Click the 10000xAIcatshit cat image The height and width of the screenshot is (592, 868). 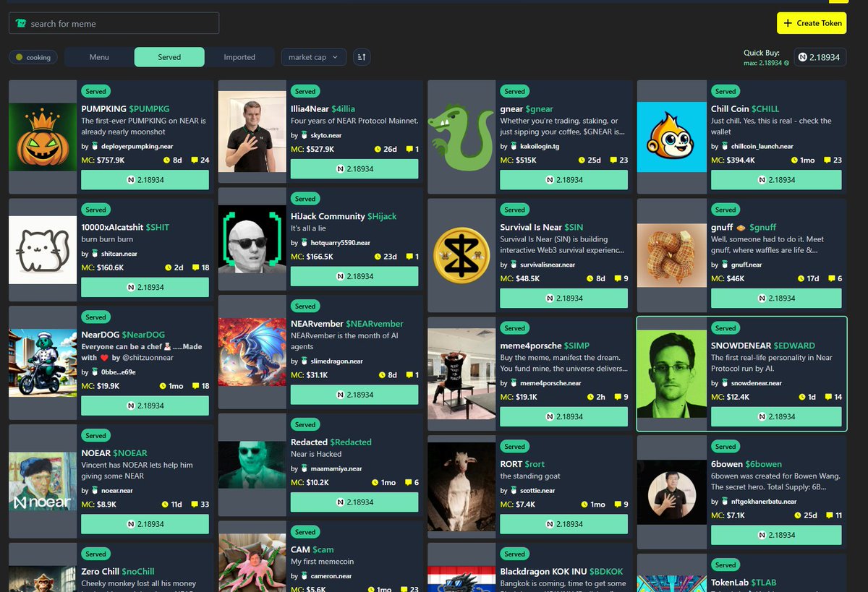pos(43,249)
